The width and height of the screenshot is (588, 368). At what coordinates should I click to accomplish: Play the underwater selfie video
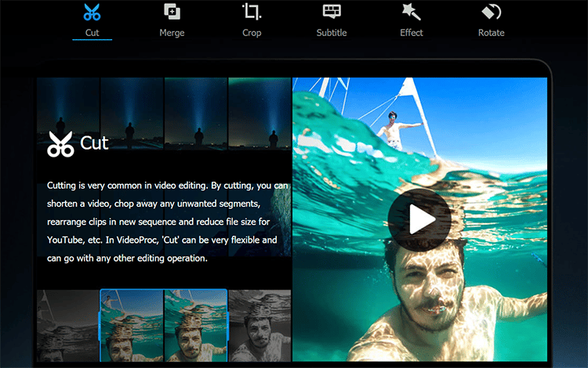(x=419, y=220)
